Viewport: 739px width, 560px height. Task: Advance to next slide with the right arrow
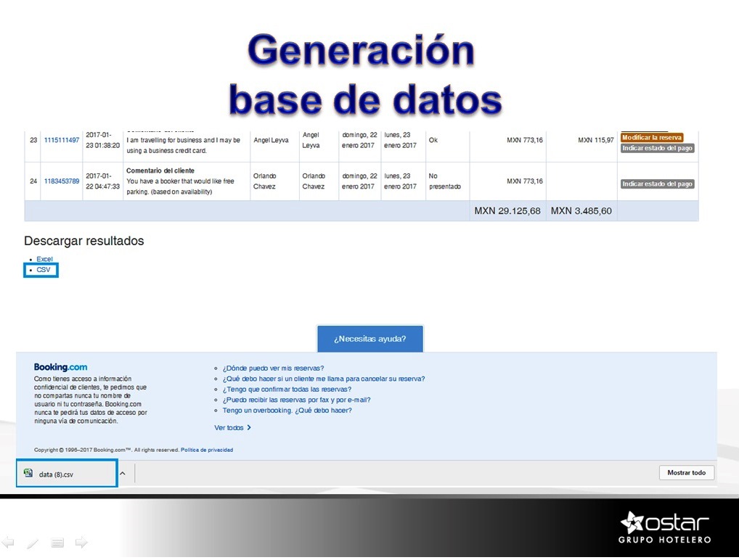[x=81, y=542]
